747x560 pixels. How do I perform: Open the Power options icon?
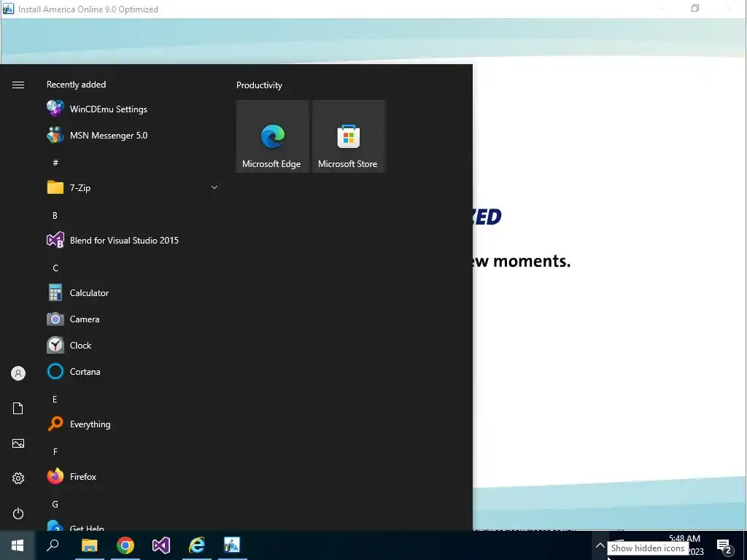click(18, 513)
